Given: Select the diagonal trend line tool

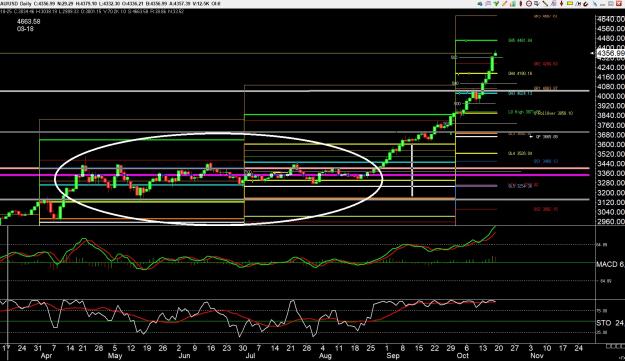Looking at the screenshot, I should coord(545,4).
